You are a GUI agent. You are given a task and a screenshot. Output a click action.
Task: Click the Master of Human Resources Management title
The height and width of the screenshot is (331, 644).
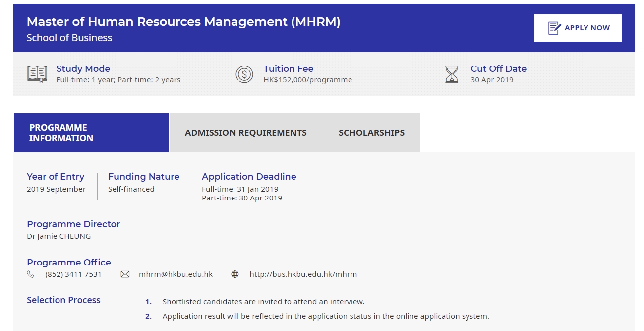click(183, 22)
